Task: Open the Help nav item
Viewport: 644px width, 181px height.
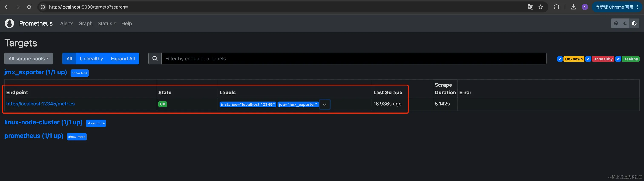Action: 126,23
